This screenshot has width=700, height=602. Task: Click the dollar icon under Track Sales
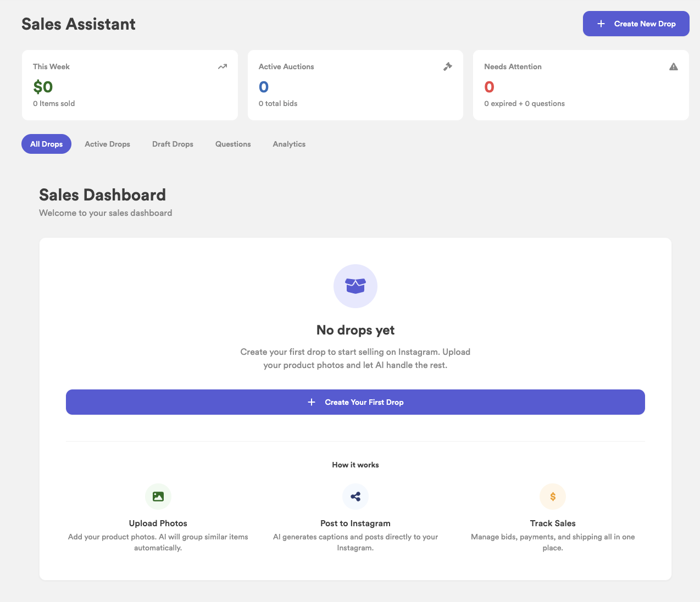click(x=553, y=496)
